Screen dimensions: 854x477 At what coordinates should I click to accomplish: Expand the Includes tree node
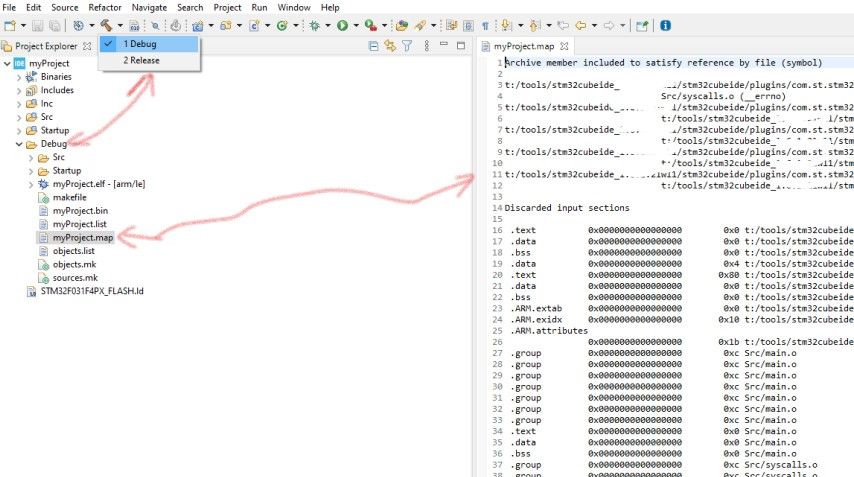tap(19, 91)
